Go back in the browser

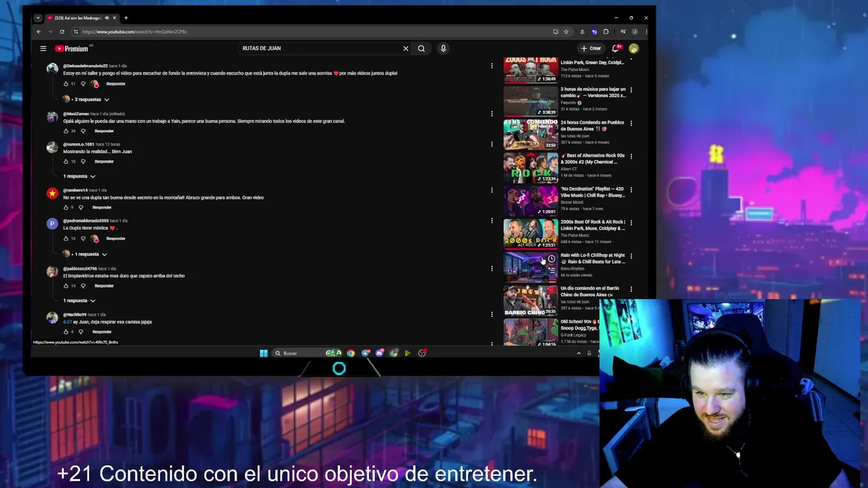point(39,32)
